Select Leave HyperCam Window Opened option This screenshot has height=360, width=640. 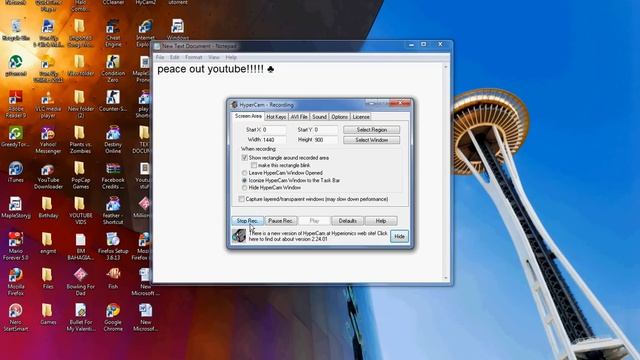pyautogui.click(x=244, y=173)
